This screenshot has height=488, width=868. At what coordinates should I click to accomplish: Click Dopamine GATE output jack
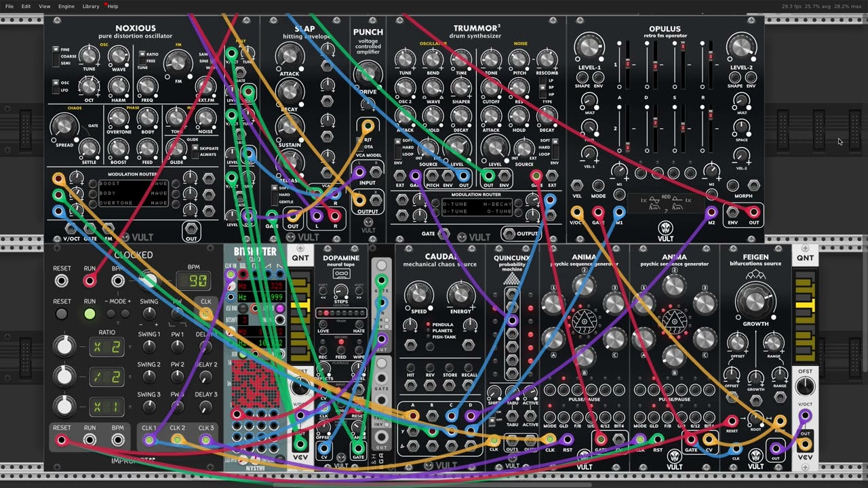(x=357, y=448)
